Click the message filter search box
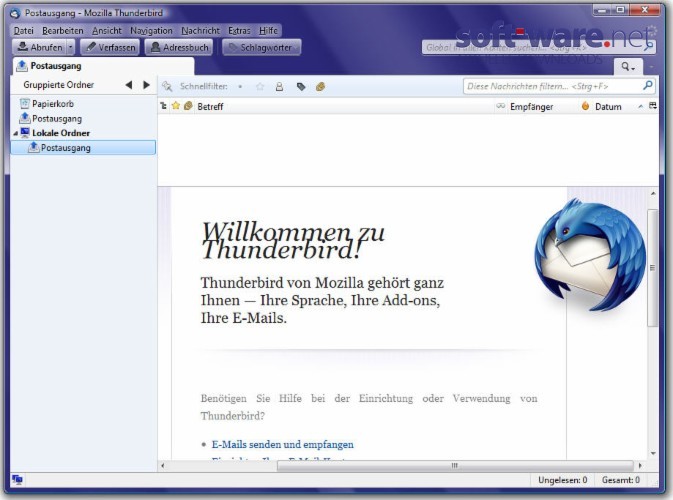The height and width of the screenshot is (500, 673). (558, 86)
